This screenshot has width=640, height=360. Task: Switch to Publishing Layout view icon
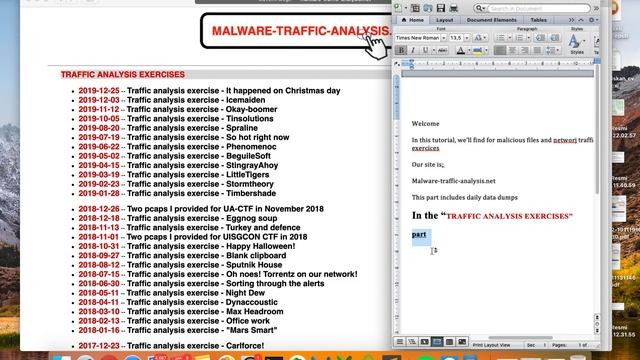(424, 342)
